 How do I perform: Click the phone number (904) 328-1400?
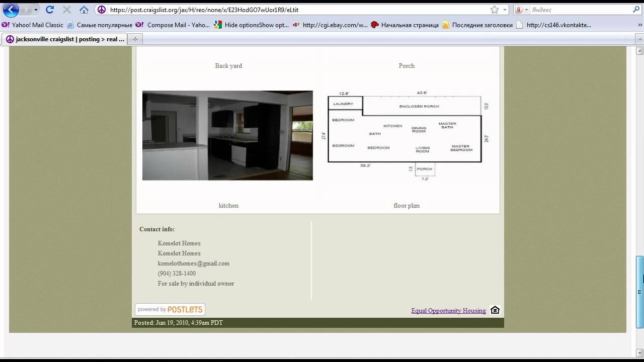pos(177,274)
